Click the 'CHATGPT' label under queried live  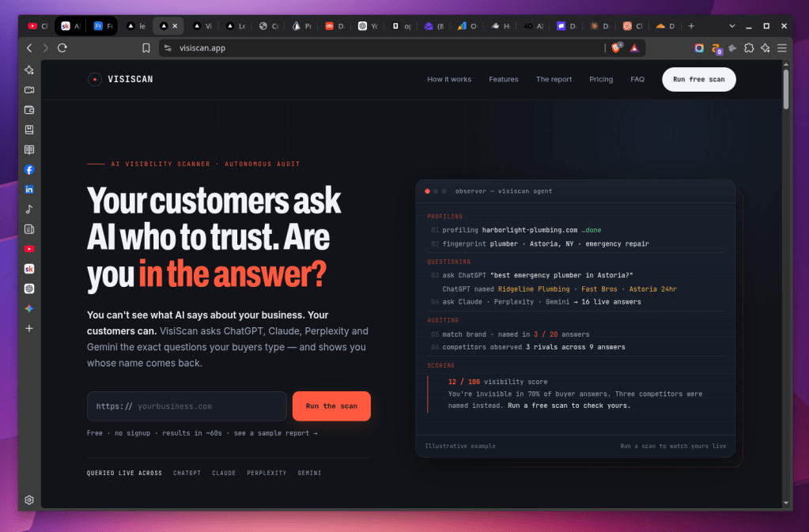point(187,473)
